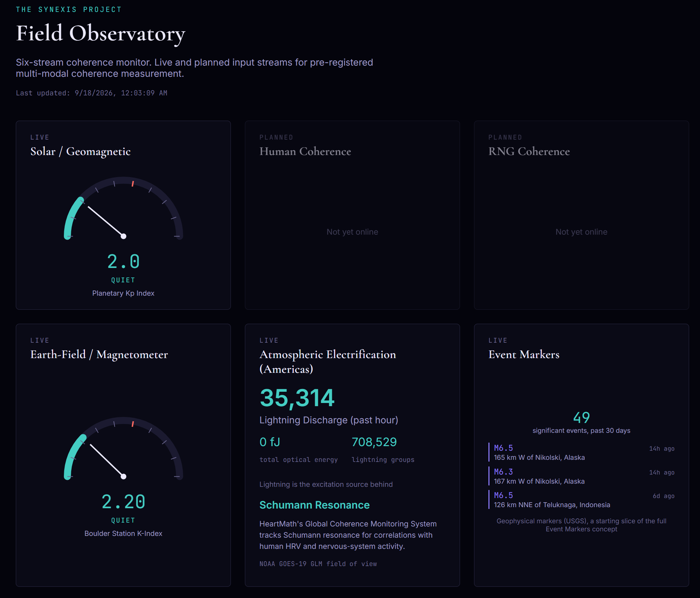Click the Boulder Station K-Index gauge needle

click(x=107, y=461)
